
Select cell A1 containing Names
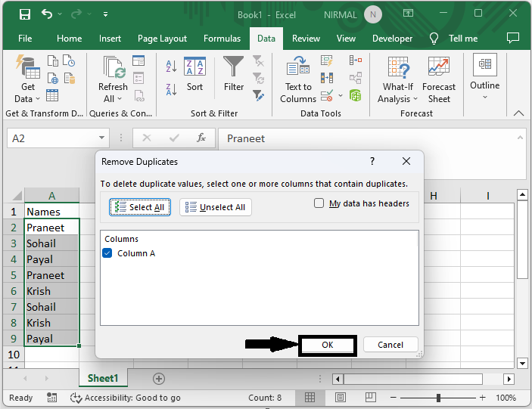coord(51,212)
